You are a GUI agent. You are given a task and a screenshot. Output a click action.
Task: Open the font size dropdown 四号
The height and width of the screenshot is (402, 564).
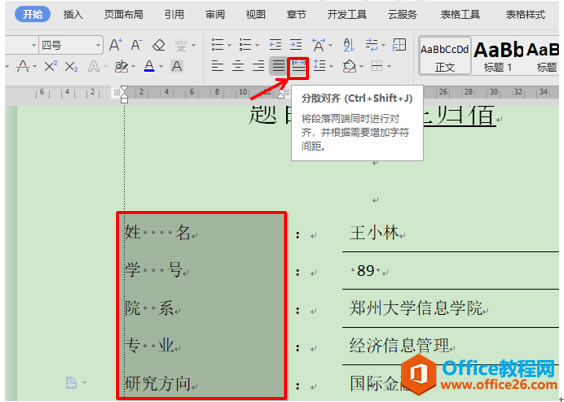pos(71,45)
